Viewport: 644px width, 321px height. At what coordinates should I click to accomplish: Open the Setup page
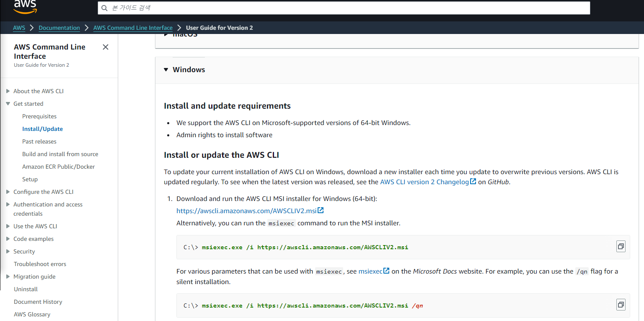coord(30,179)
